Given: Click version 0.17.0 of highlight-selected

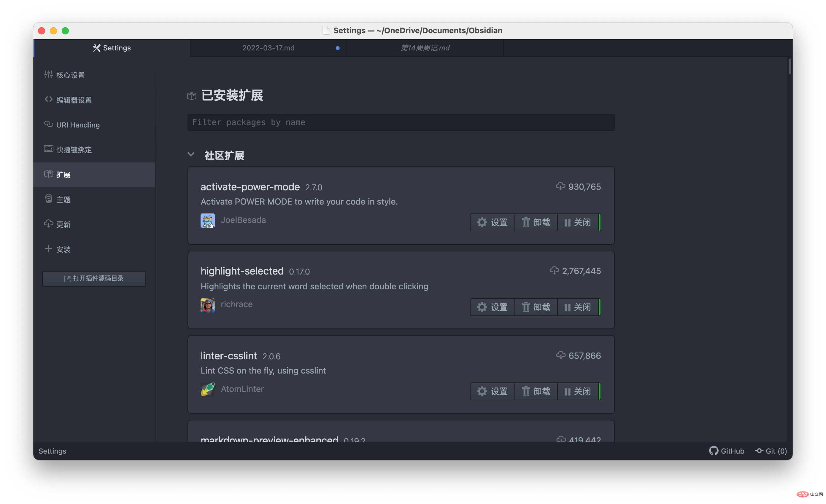Looking at the screenshot, I should tap(299, 272).
